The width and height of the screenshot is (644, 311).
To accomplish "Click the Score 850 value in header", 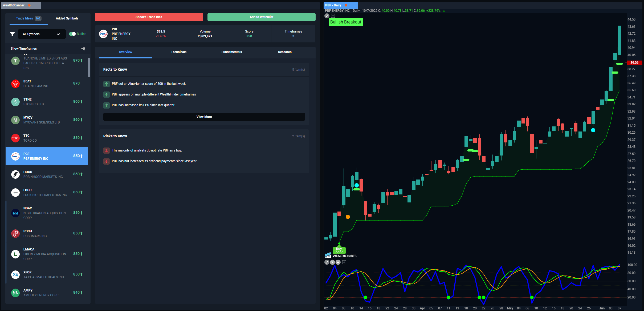I will tap(249, 36).
